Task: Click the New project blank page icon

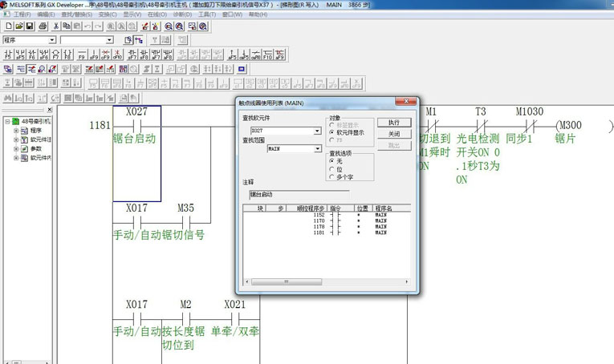Action: point(9,26)
